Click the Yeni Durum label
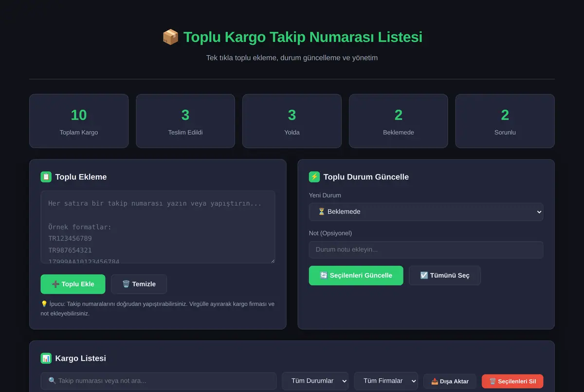This screenshot has height=392, width=584. (325, 196)
